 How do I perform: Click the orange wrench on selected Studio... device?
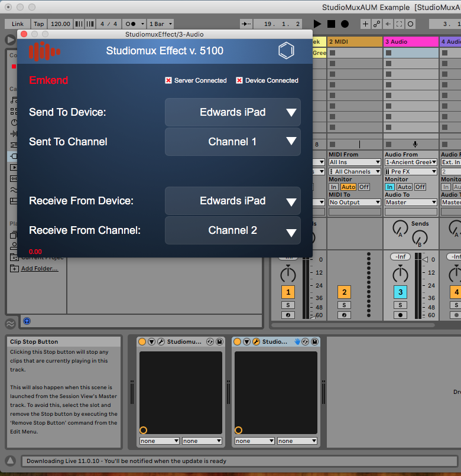coord(257,342)
